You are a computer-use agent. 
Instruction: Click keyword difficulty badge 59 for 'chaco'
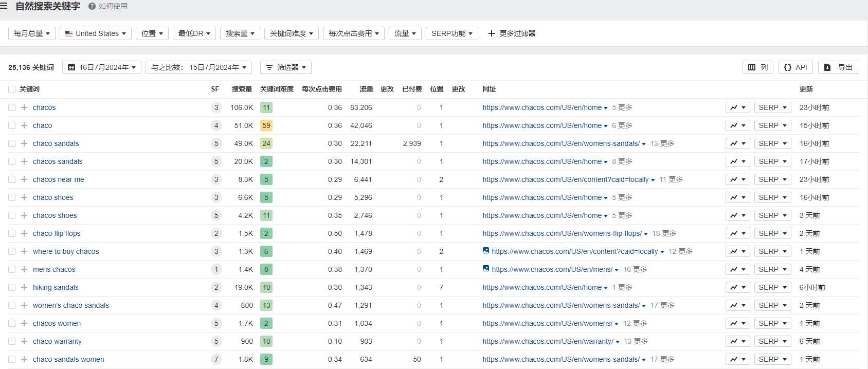coord(266,125)
